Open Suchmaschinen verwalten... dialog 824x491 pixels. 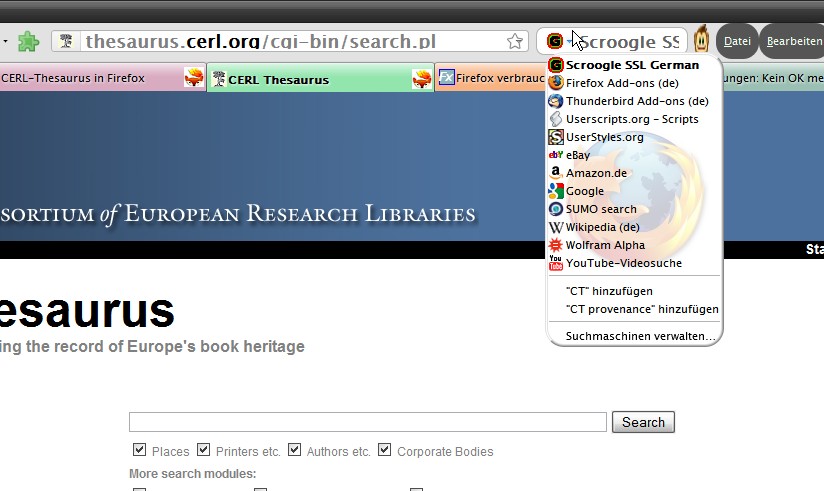(x=634, y=336)
